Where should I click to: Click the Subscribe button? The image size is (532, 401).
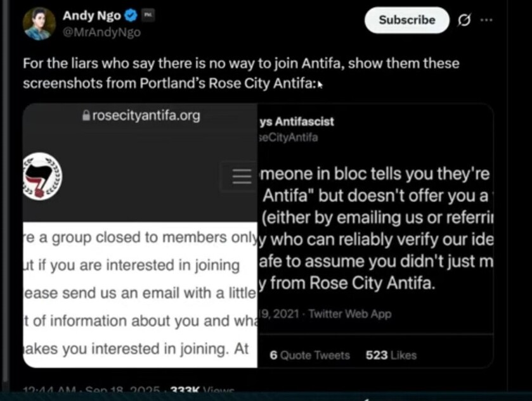click(x=406, y=20)
